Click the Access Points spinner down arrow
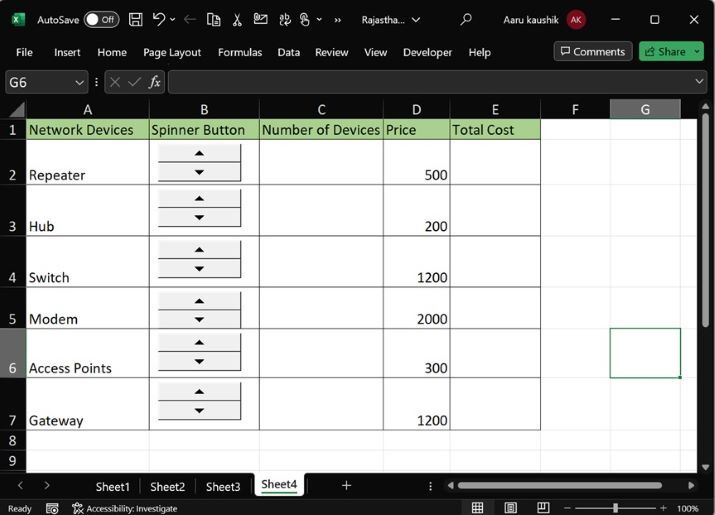 pyautogui.click(x=199, y=361)
